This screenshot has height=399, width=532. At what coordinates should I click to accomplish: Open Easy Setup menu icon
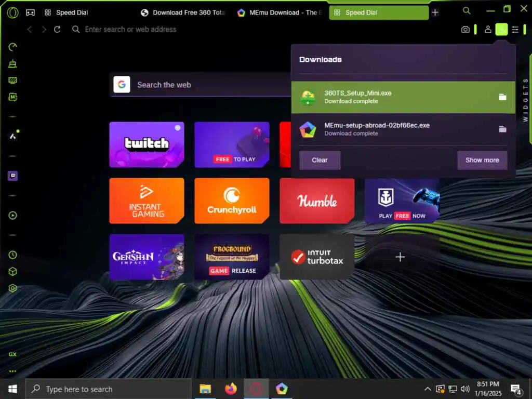515,30
